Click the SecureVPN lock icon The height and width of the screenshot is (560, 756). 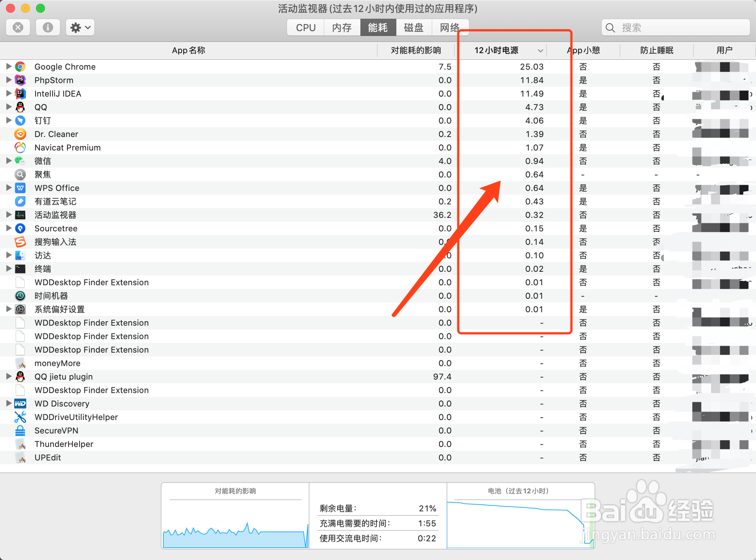(x=20, y=430)
